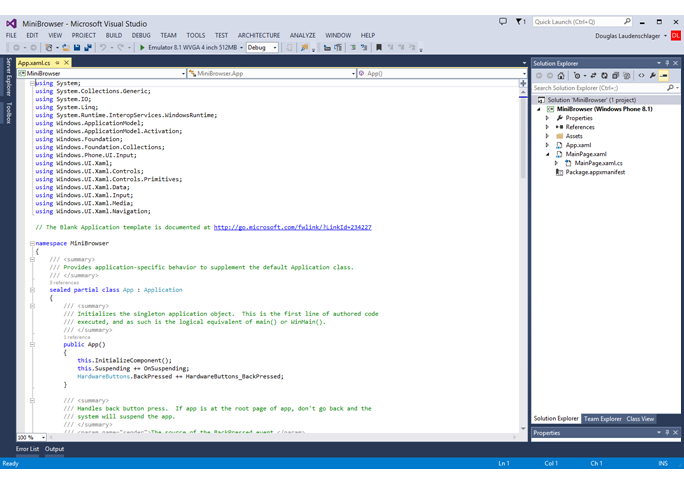
Task: Click the Pending Changes Filter icon
Action: tap(577, 76)
